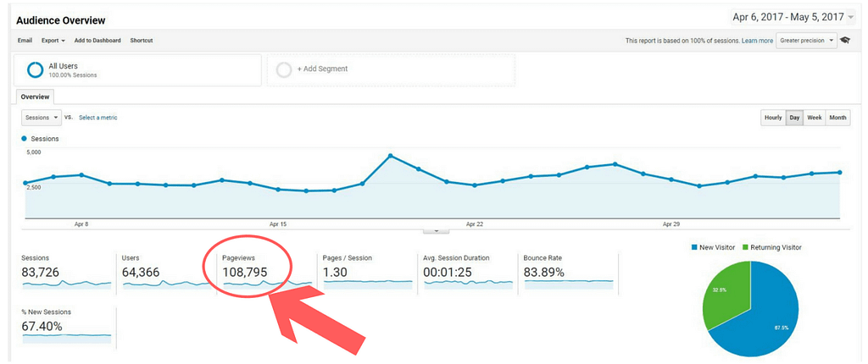The width and height of the screenshot is (868, 364).
Task: Click the 100.00% Sessions text
Action: 73,75
